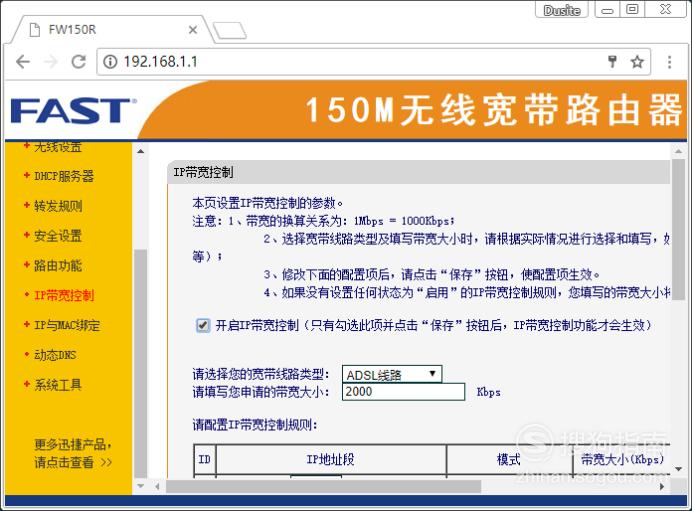
Task: Open the 更多迅捷产品 link
Action: 73,453
